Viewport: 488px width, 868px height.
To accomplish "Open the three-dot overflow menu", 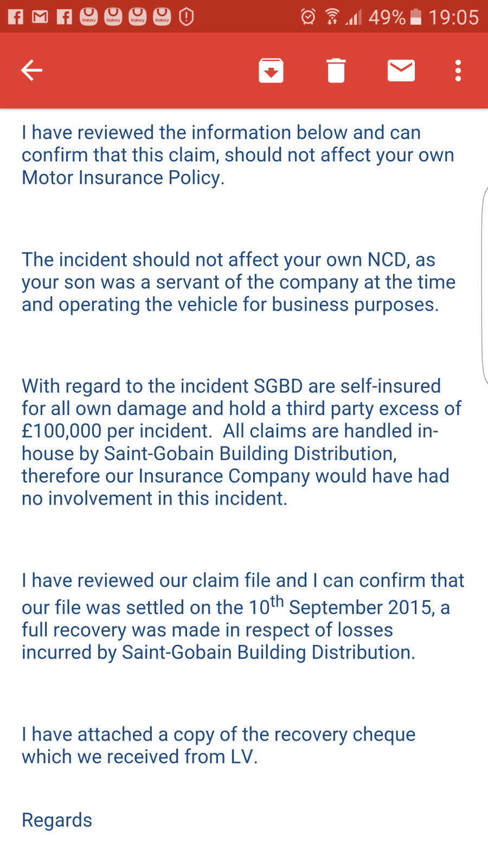I will (458, 71).
